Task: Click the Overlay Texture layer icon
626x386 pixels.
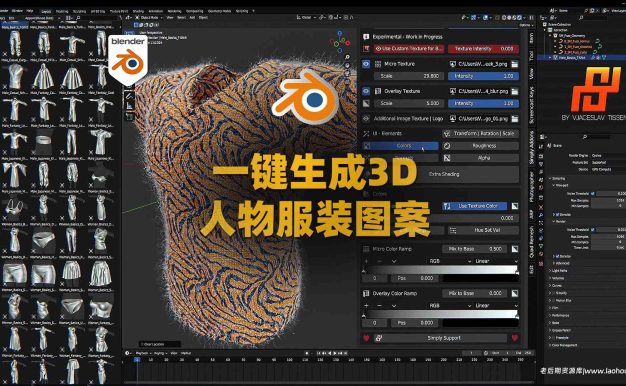Action: 378,91
